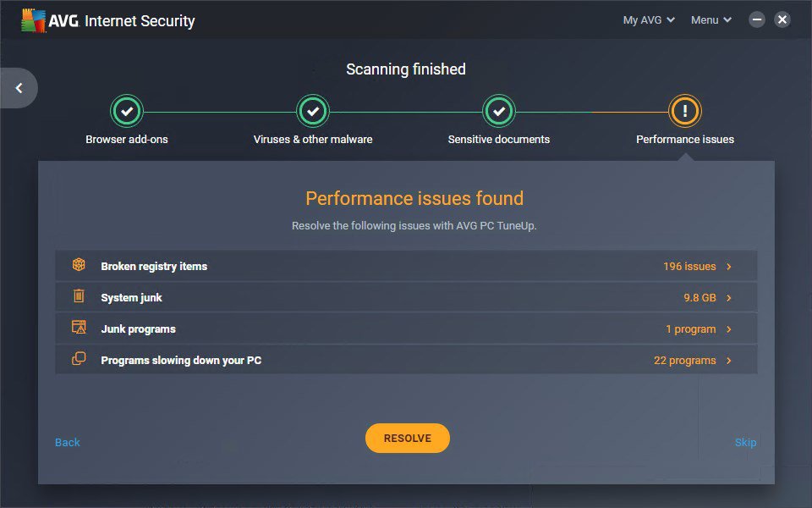Click the Browser add-ons checkmark step
The image size is (812, 508).
coord(127,111)
